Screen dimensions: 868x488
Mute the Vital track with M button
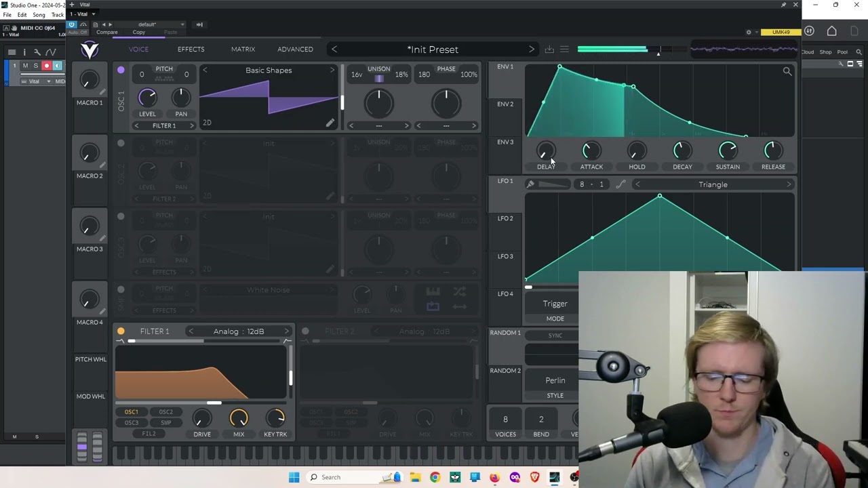click(x=25, y=66)
